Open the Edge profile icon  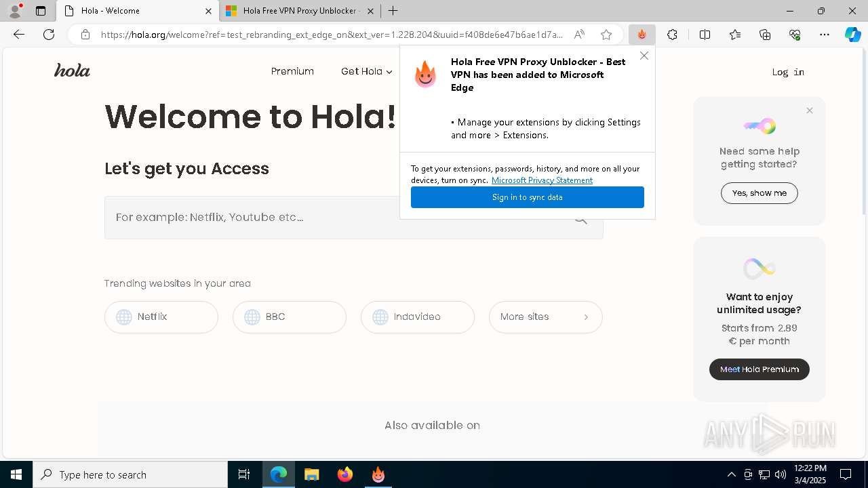click(x=15, y=11)
